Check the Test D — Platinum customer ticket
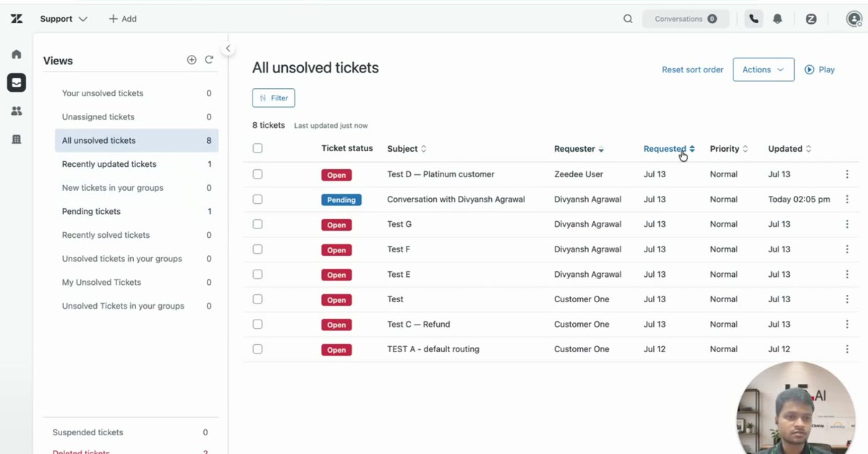 pos(258,174)
